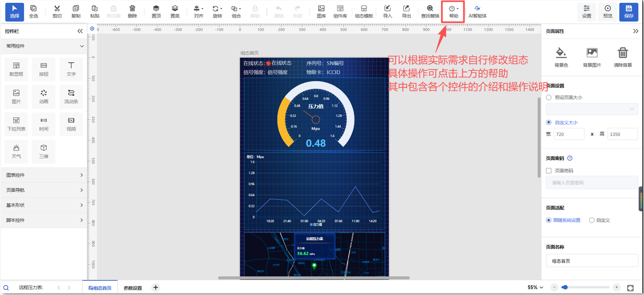
Task: Add the 天气 weather control
Action: click(16, 152)
